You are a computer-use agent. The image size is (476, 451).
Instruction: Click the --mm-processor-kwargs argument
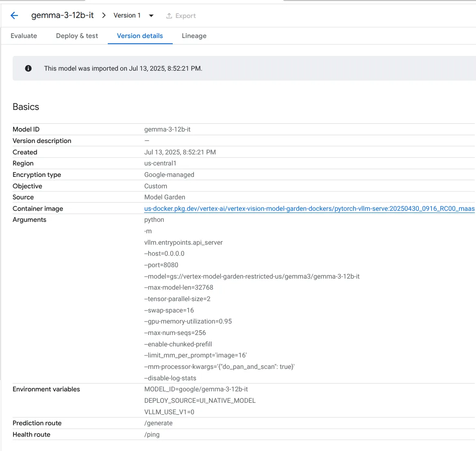(220, 367)
